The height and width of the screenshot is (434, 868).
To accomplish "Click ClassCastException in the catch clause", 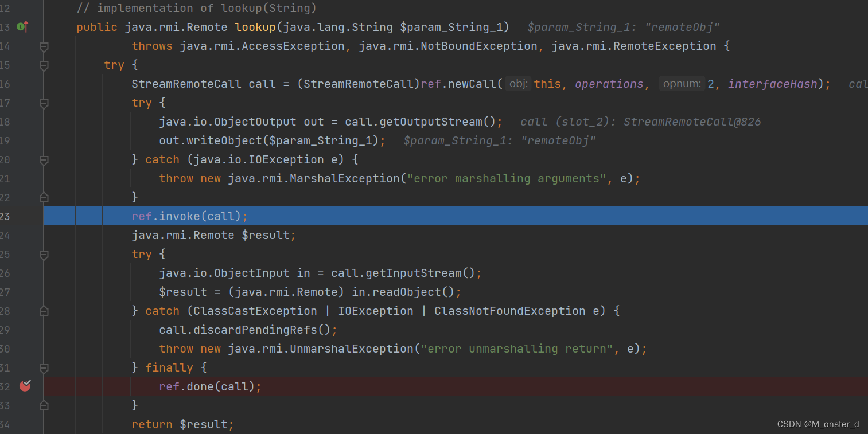I will pyautogui.click(x=255, y=311).
